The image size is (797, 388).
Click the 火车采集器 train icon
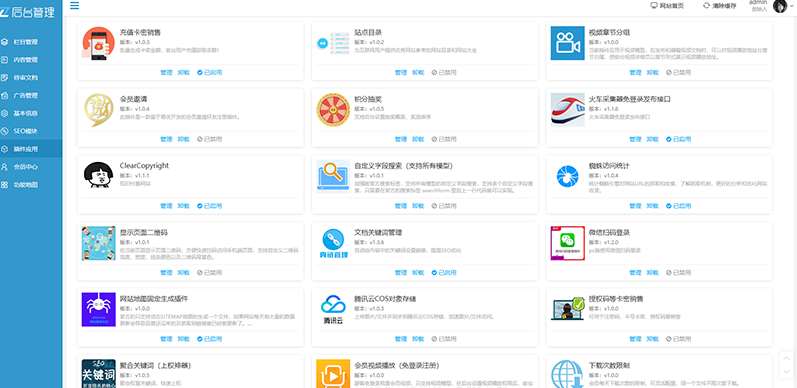(567, 110)
